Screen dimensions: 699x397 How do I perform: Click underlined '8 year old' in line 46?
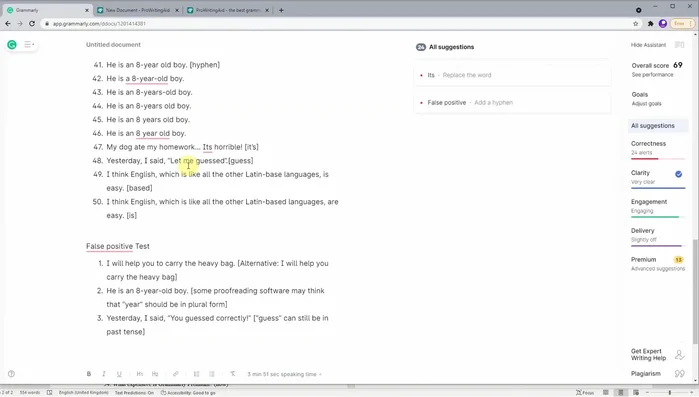[x=153, y=133]
